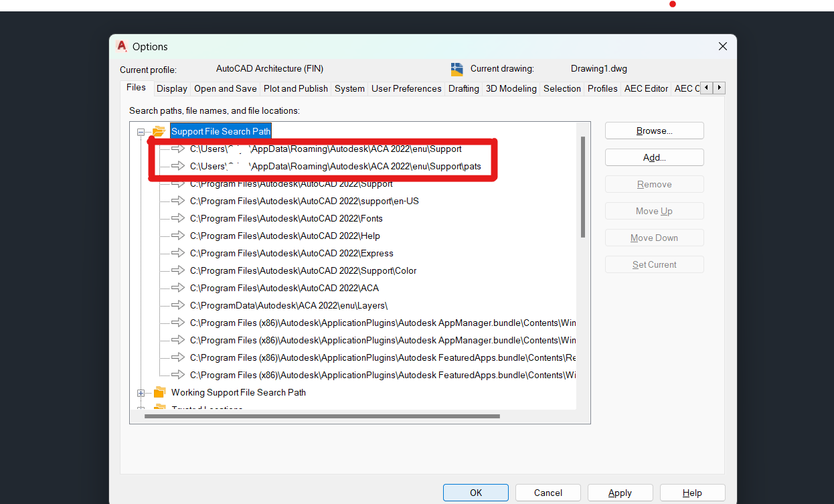Select the Support File Search Path label
834x504 pixels.
(x=221, y=132)
